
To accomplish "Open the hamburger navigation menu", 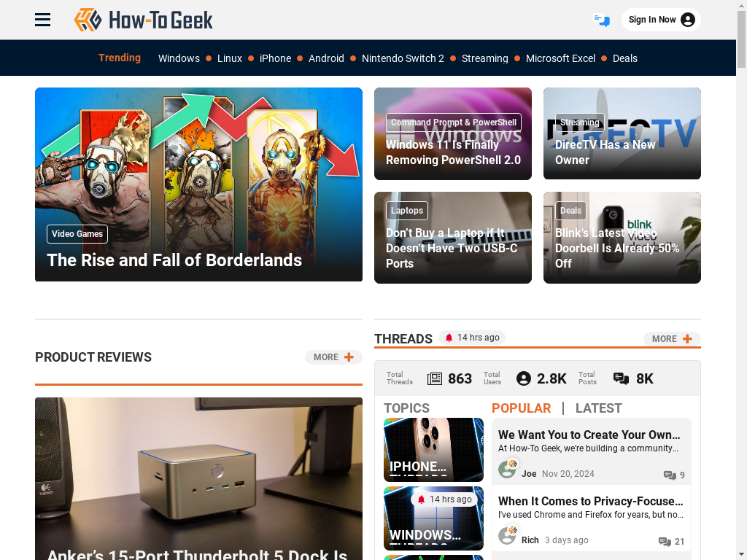I will tap(42, 20).
